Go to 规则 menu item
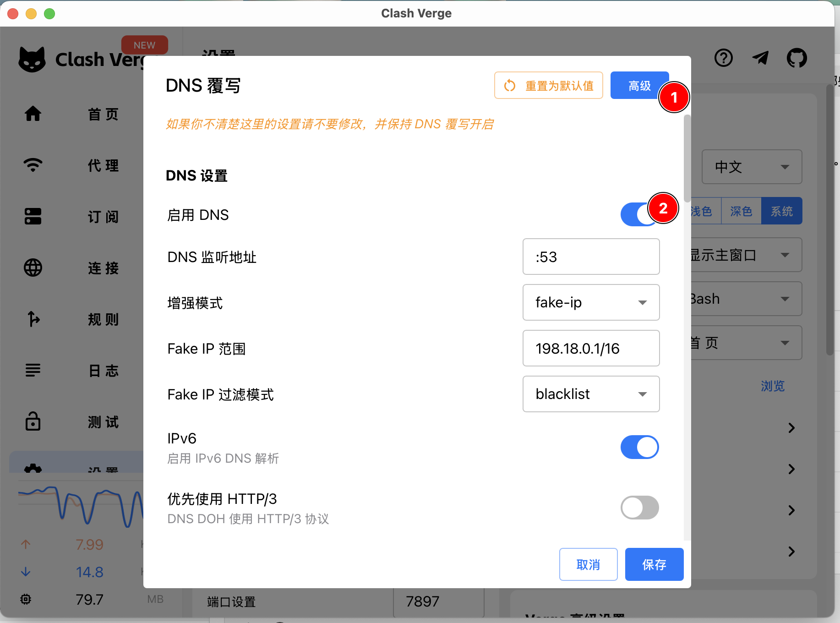Viewport: 840px width, 623px height. click(104, 319)
